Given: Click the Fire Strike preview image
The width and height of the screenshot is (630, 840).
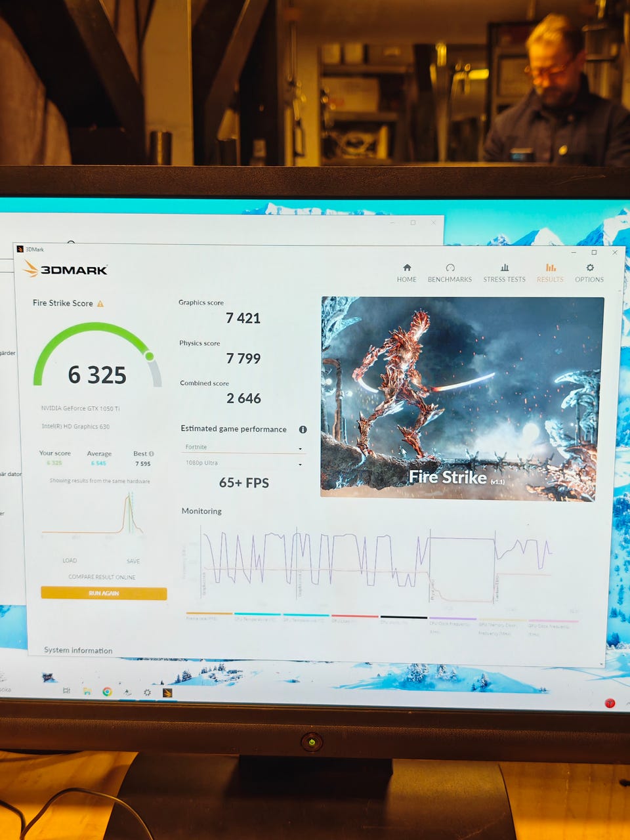Looking at the screenshot, I should 462,398.
